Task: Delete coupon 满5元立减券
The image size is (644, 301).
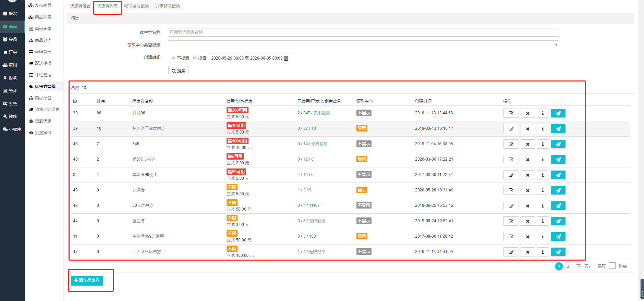Action: click(x=527, y=160)
